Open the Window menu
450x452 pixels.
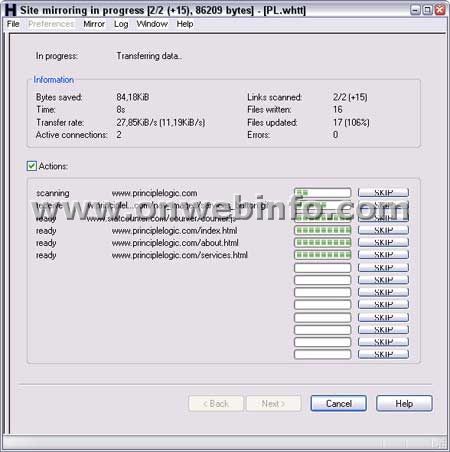click(x=152, y=24)
